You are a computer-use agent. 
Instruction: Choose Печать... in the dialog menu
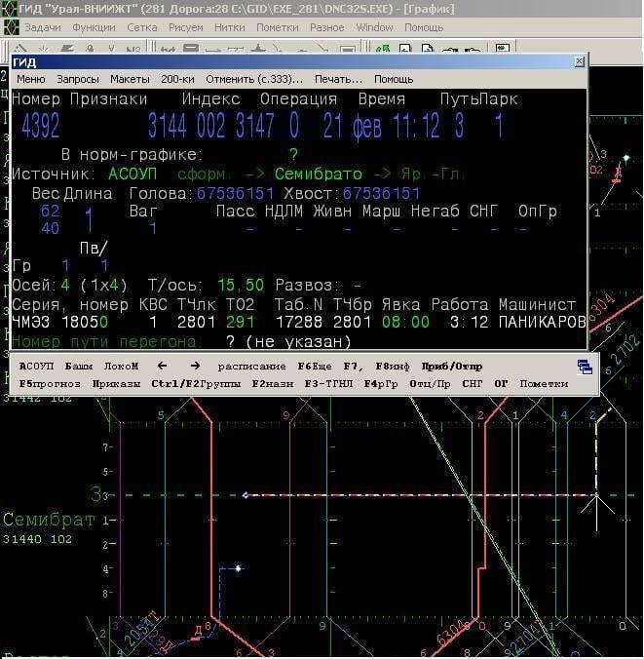[338, 79]
